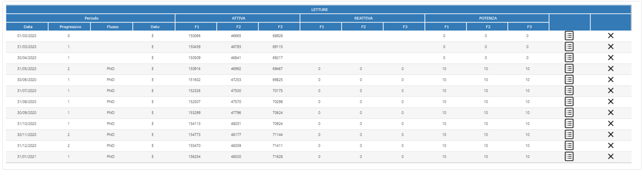
Task: Select date cell 31/07/2020
Action: [x=27, y=91]
